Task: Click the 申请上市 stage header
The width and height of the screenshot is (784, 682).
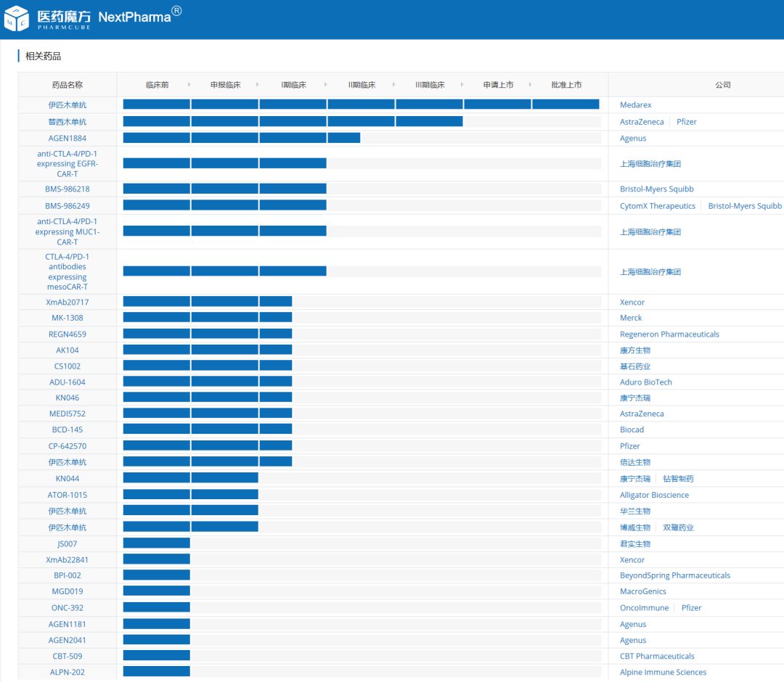Action: tap(498, 85)
